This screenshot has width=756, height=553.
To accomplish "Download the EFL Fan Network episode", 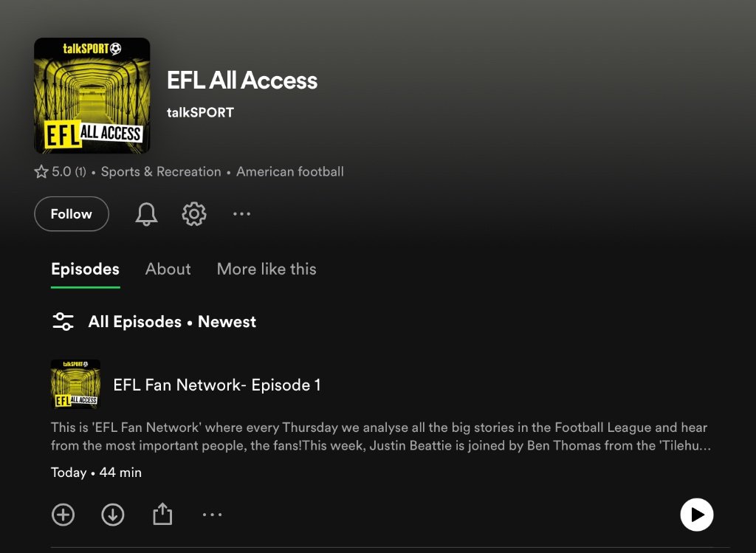I will [113, 515].
